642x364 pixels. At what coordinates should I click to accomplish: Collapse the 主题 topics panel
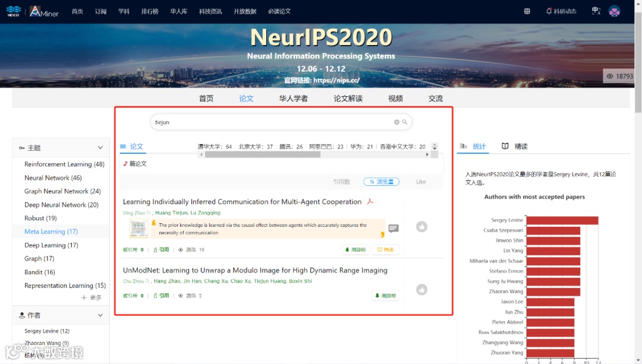point(100,148)
